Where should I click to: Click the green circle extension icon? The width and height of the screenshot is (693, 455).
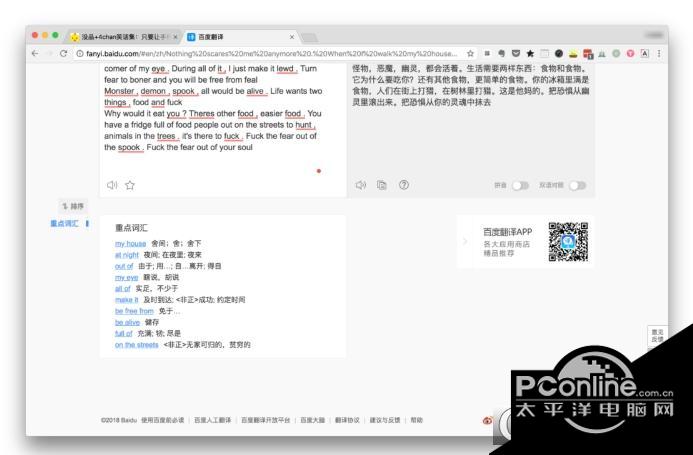pos(616,54)
